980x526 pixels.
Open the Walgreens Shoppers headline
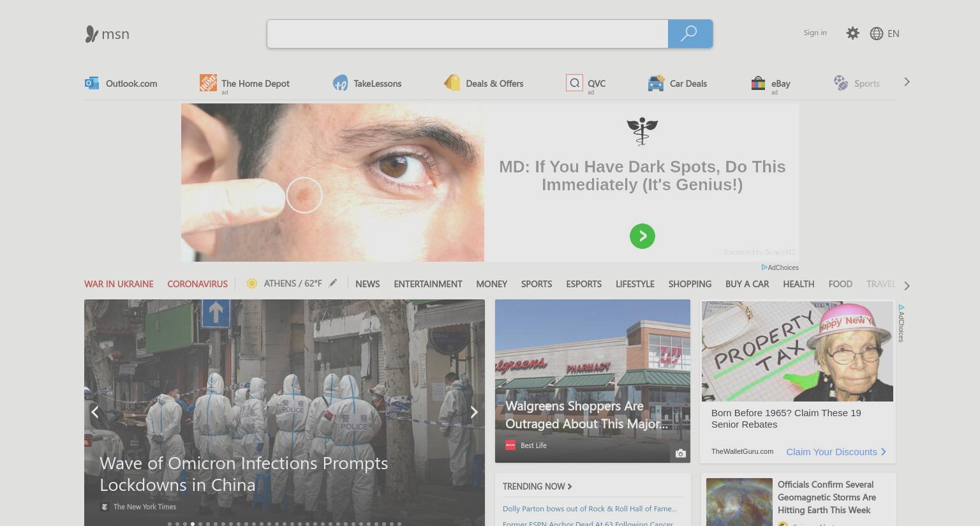586,415
